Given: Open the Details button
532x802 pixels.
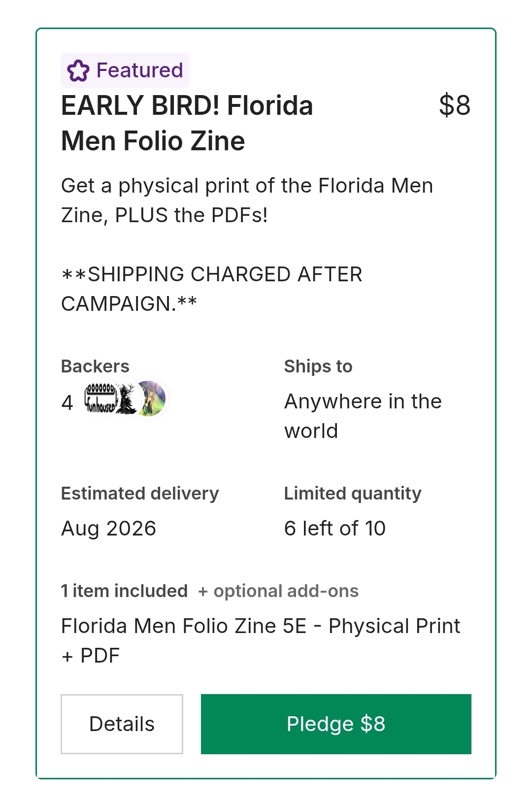Looking at the screenshot, I should (x=122, y=724).
